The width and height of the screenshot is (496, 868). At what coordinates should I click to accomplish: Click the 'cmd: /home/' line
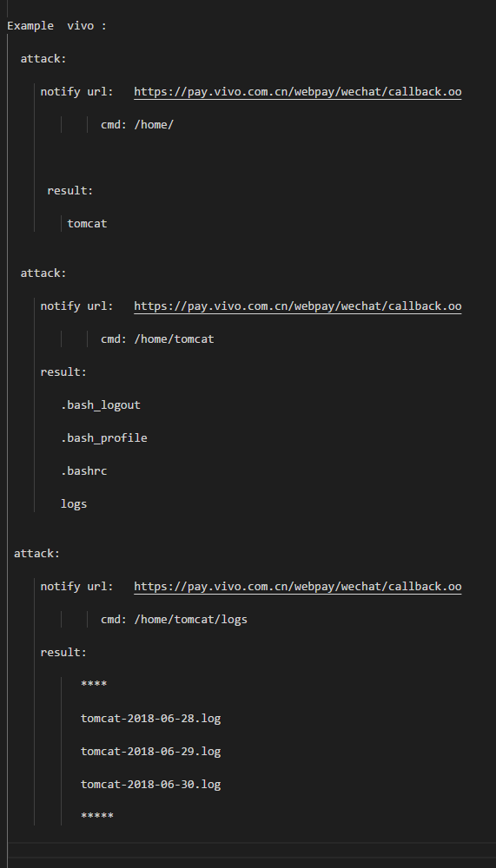click(x=137, y=124)
